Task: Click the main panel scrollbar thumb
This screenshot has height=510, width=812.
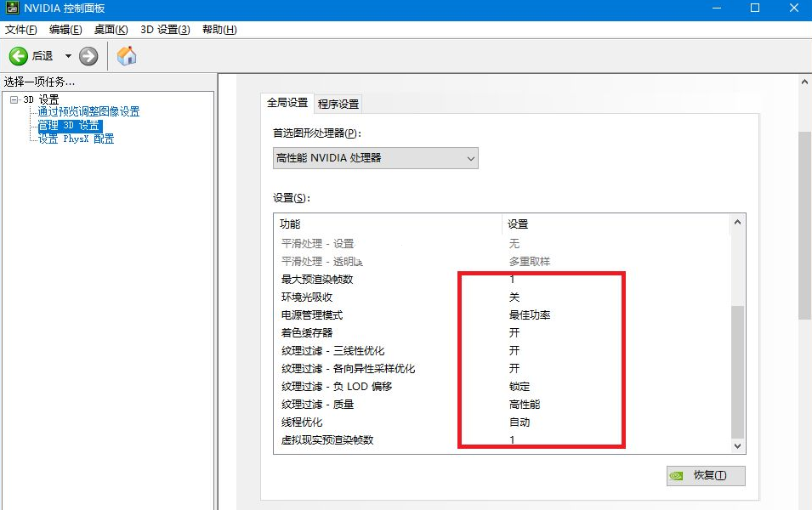Action: [804, 225]
